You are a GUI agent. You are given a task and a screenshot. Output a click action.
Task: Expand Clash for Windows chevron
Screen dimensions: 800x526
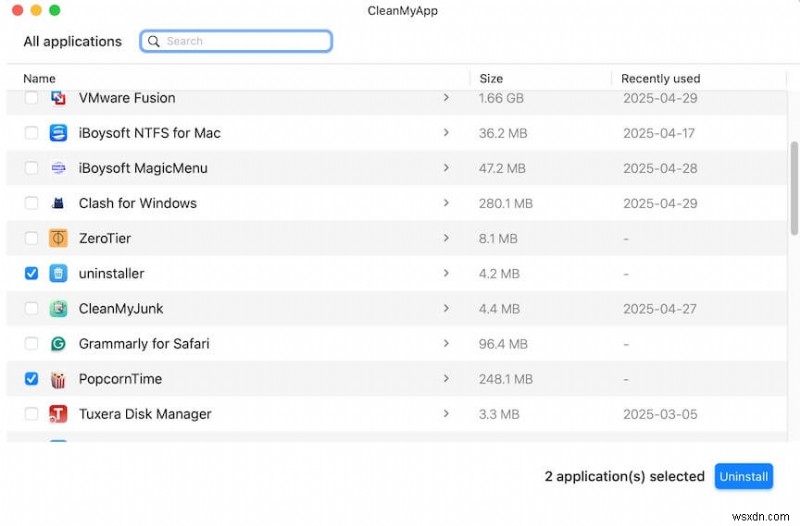click(446, 203)
